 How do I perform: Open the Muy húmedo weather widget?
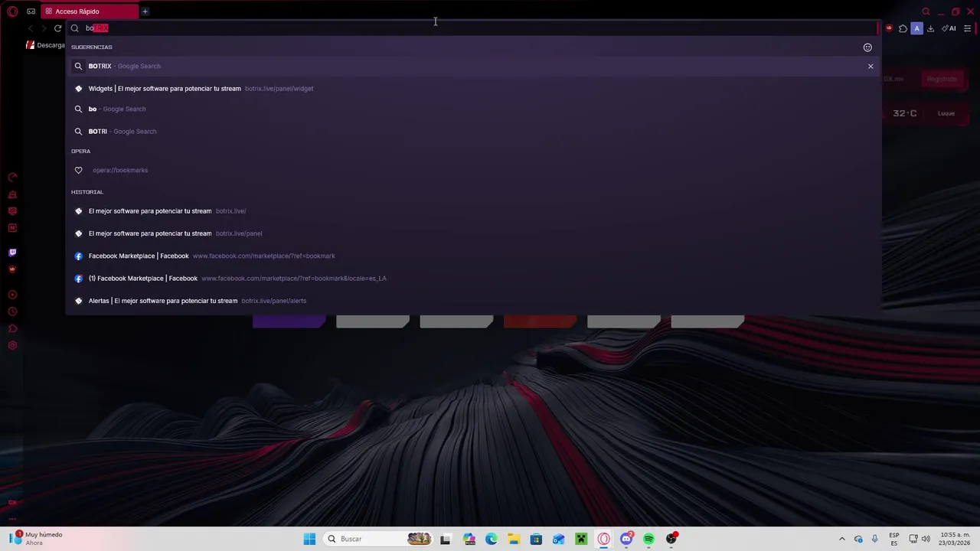(36, 539)
